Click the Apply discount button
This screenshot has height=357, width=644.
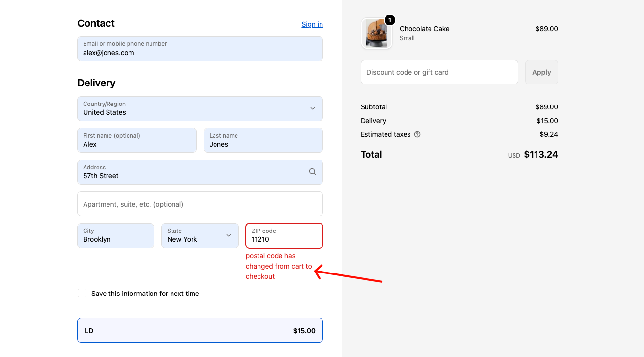point(541,72)
